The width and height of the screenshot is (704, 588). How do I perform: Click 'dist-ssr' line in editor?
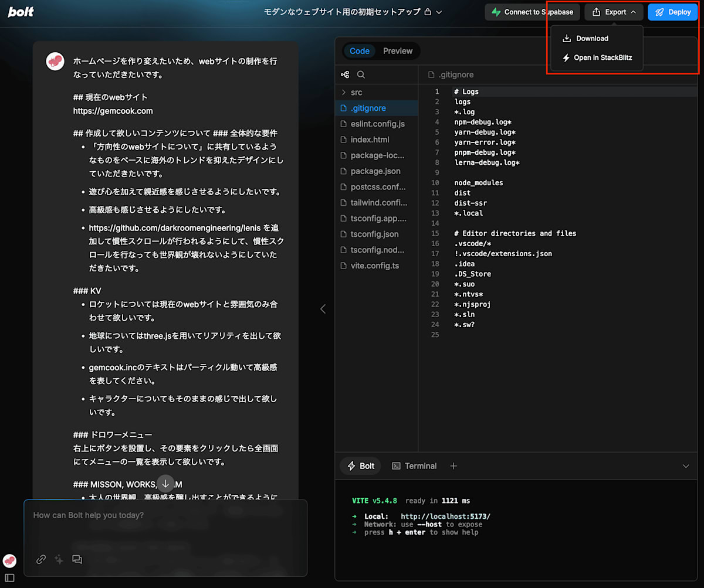(471, 203)
